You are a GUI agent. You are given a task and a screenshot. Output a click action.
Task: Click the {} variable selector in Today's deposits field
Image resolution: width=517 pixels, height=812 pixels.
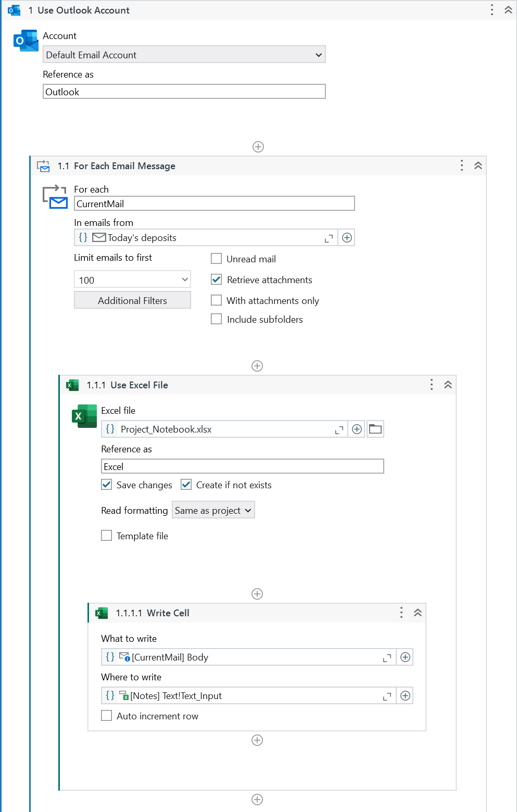tap(83, 237)
